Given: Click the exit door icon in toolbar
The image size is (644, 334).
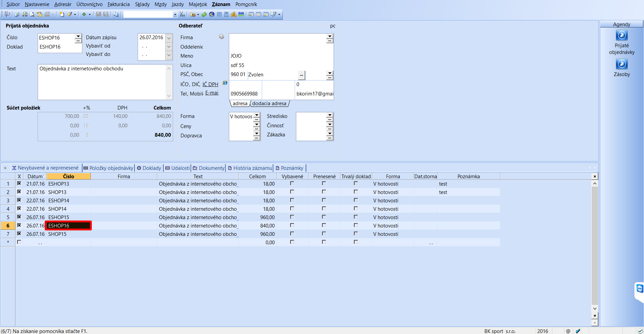Looking at the screenshot, I should tap(7, 14).
